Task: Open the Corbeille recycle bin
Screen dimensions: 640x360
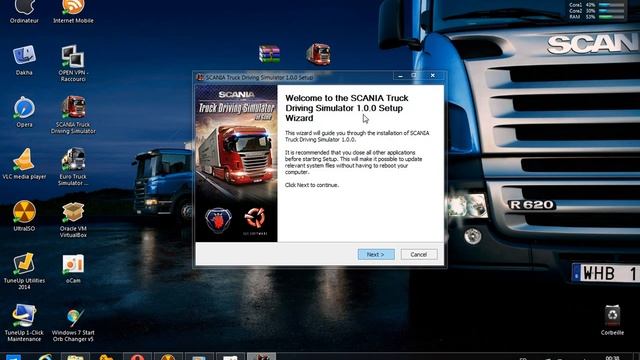Action: pyautogui.click(x=612, y=320)
